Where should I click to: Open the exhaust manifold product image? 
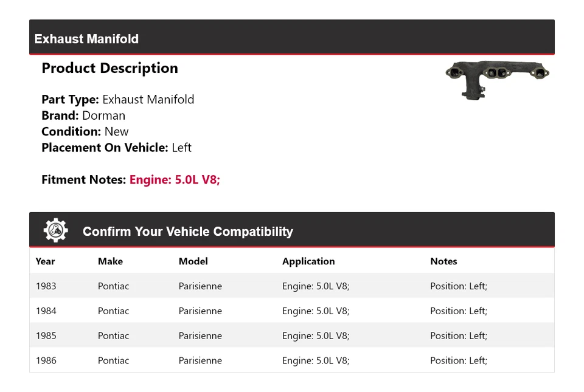point(498,80)
